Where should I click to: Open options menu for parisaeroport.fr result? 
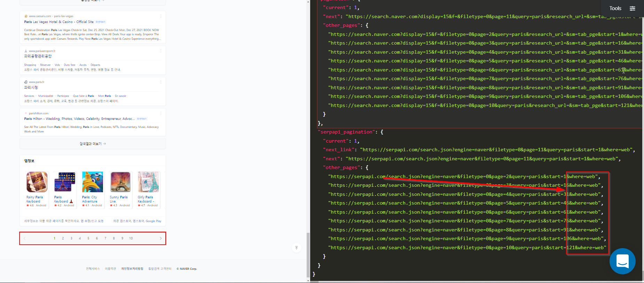point(161,51)
